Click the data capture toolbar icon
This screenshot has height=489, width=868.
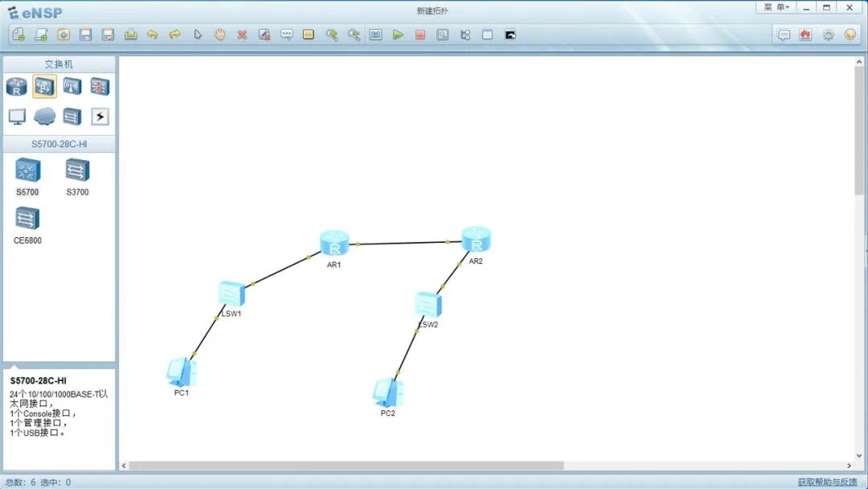click(x=443, y=35)
